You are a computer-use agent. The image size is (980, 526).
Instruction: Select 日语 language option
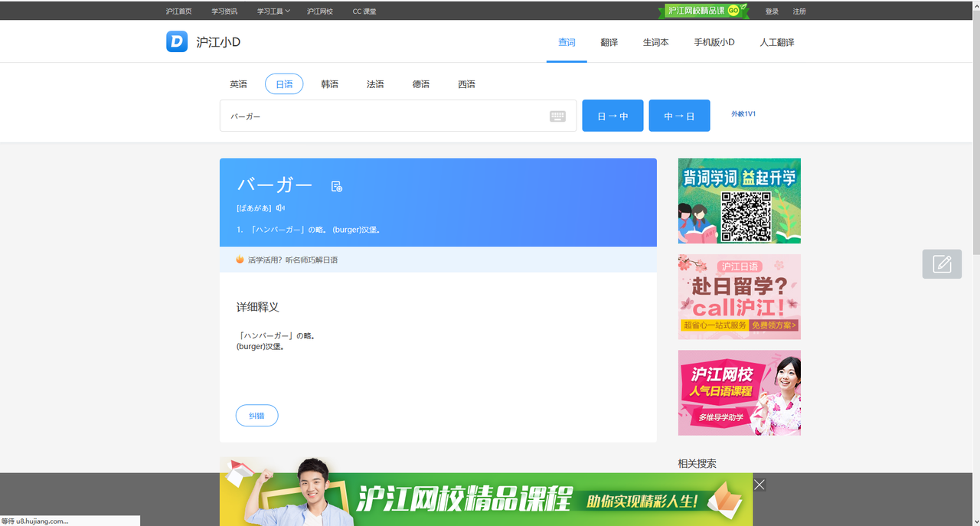coord(284,84)
